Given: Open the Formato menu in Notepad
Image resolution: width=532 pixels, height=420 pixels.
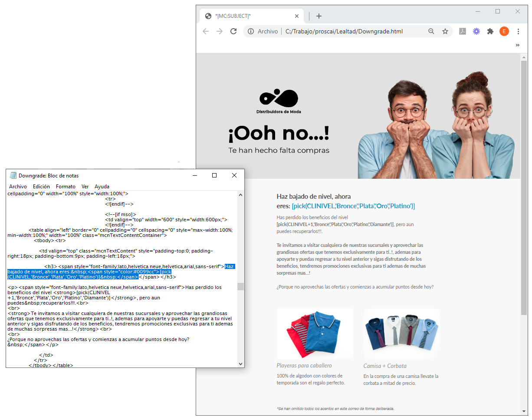Looking at the screenshot, I should pyautogui.click(x=66, y=187).
